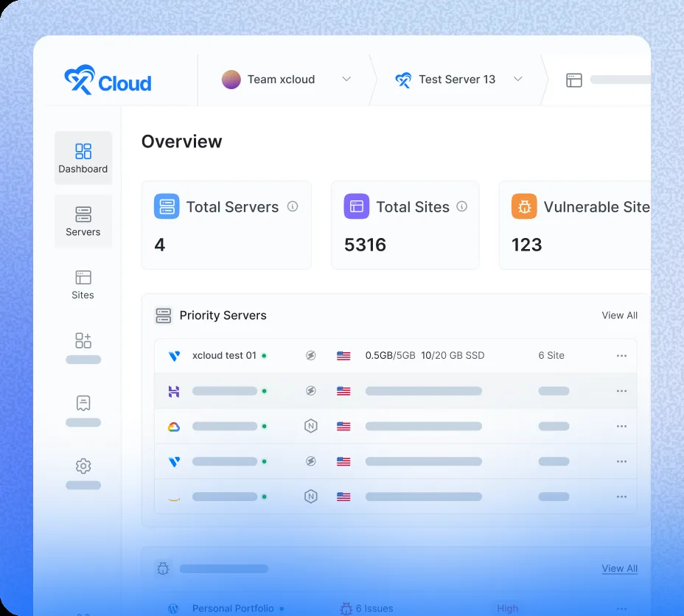684x616 pixels.
Task: Click the Total Sites info icon
Action: [461, 206]
